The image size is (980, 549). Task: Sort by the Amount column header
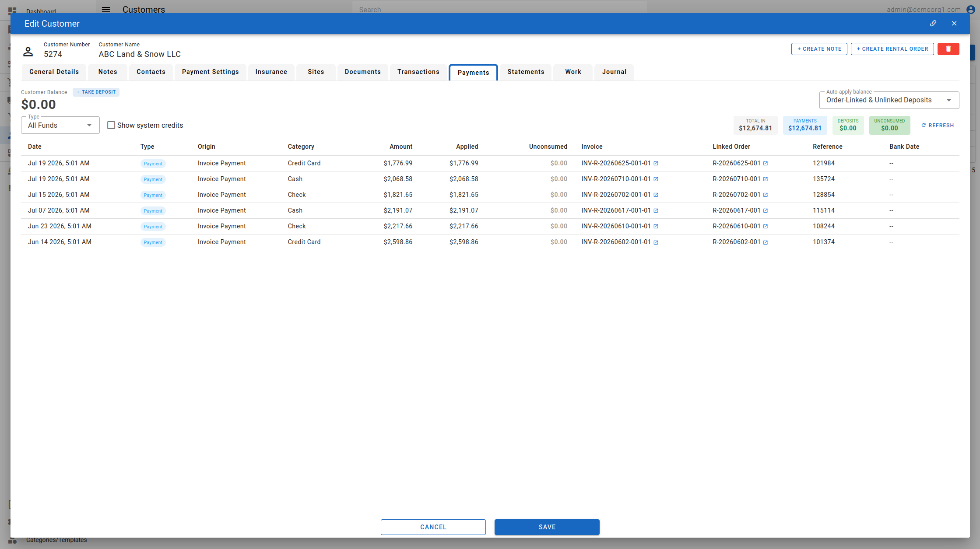click(401, 147)
